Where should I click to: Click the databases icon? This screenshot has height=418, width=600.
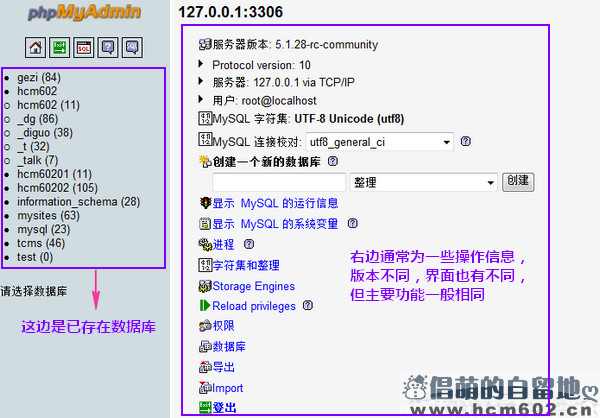205,346
